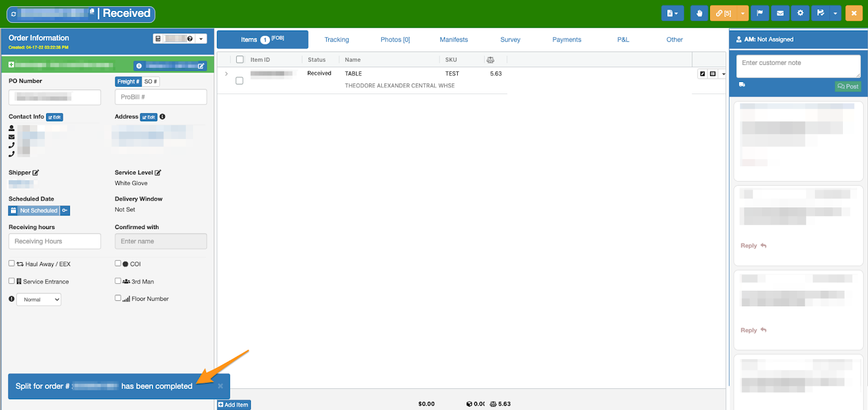This screenshot has width=868, height=410.
Task: Toggle the Haul Away / EEX checkbox
Action: coord(12,264)
